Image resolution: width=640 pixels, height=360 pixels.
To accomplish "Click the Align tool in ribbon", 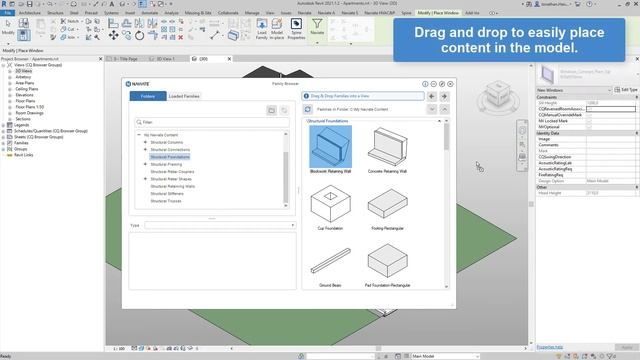I will [x=113, y=24].
